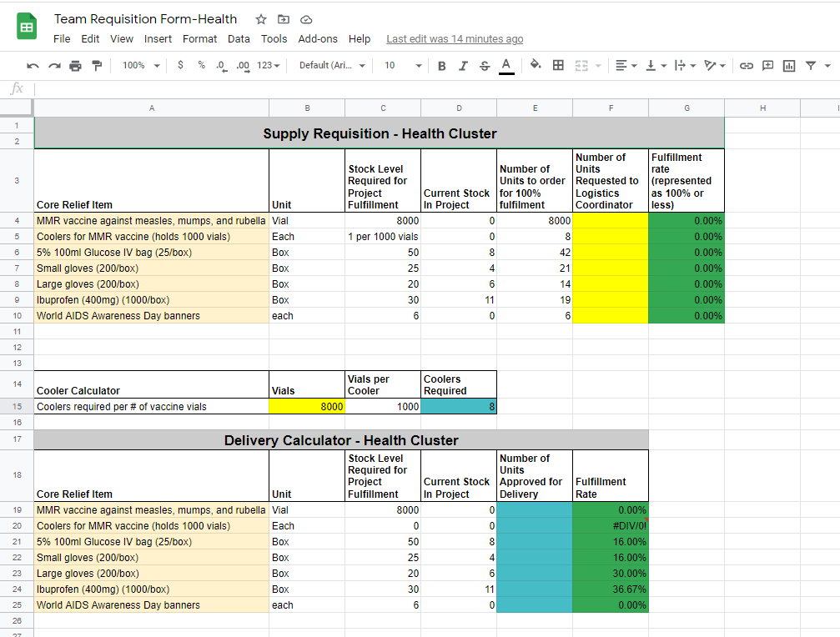Select the Vials per Cooler value 1000
This screenshot has width=840, height=637.
point(383,406)
